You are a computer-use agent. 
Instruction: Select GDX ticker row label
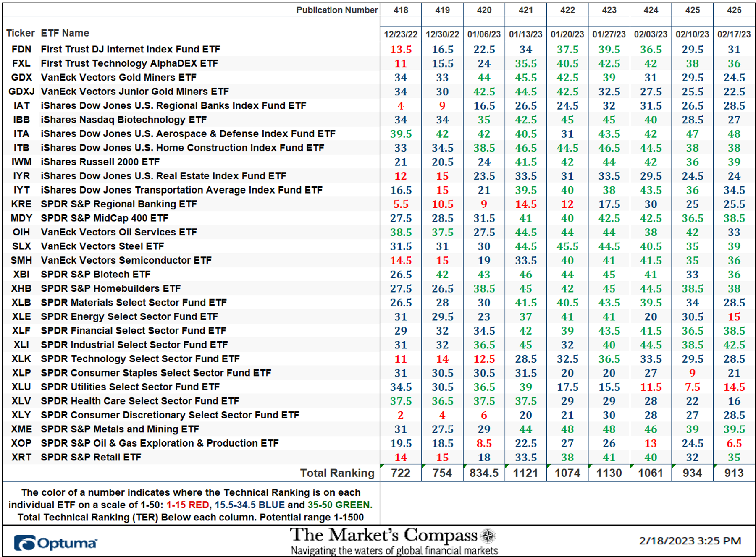[21, 78]
